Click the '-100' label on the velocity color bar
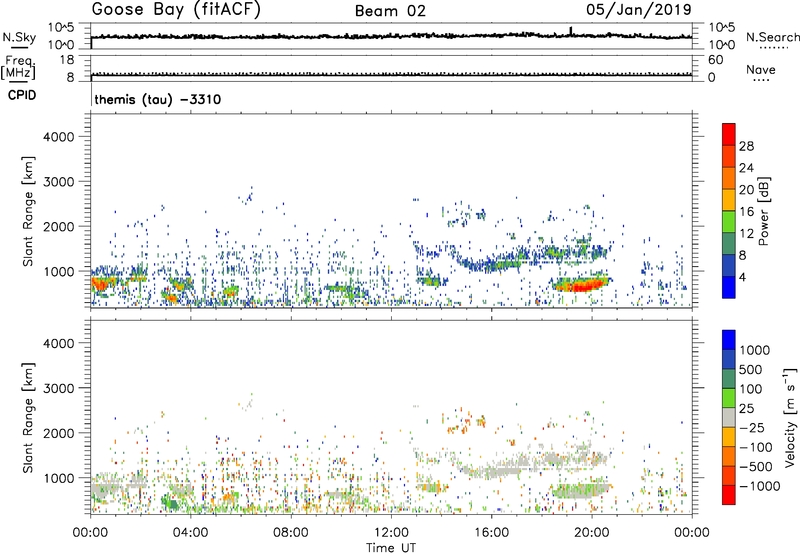 click(x=755, y=447)
